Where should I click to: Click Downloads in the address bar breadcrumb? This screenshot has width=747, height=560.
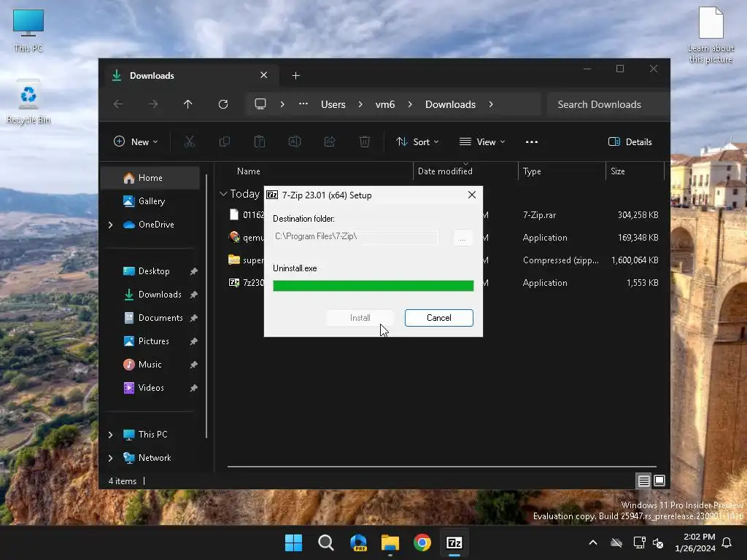450,104
